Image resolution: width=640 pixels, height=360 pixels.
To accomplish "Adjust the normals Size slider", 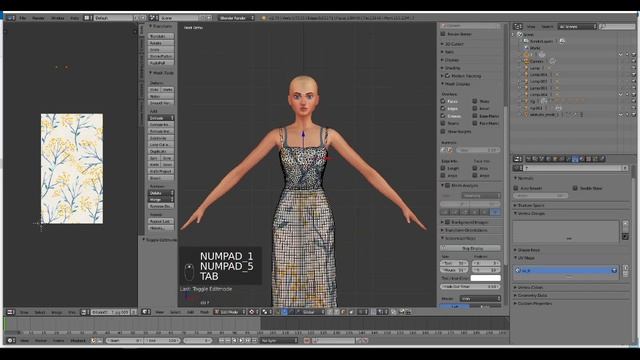I will click(x=477, y=150).
